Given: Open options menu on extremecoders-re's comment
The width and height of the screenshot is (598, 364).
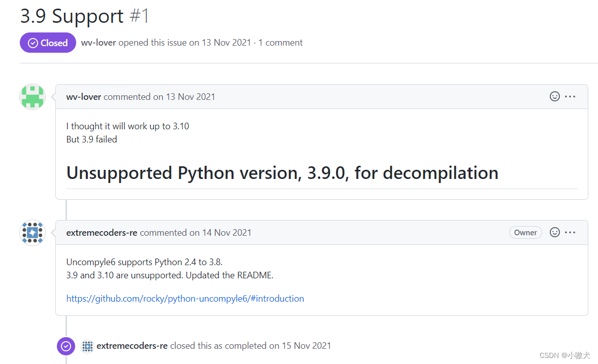Looking at the screenshot, I should [570, 232].
